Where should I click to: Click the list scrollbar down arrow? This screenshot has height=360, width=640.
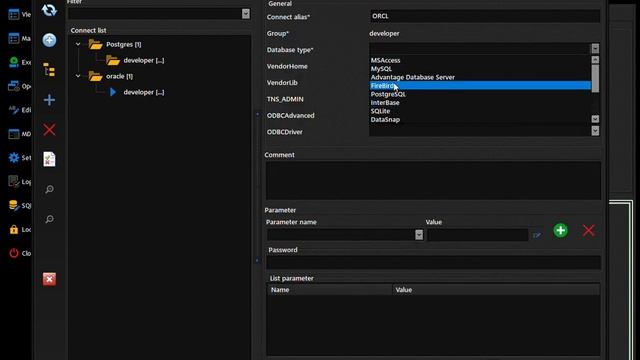[x=595, y=119]
